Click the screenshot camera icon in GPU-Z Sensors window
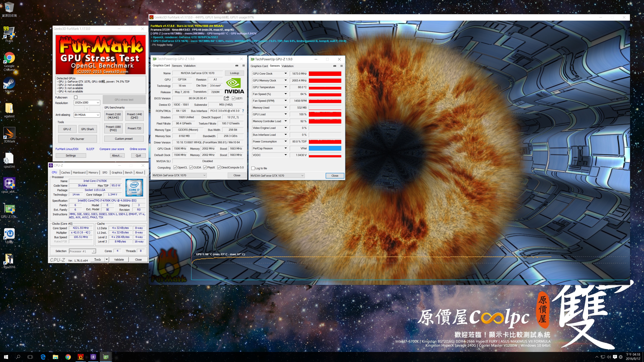 [335, 66]
